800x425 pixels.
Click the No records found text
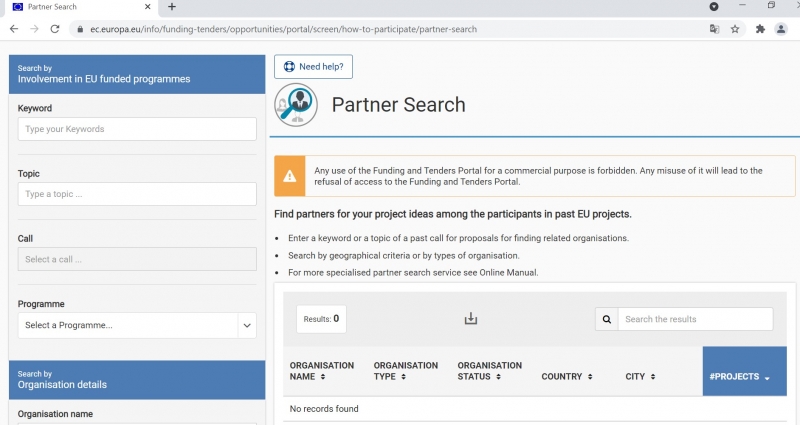point(324,409)
